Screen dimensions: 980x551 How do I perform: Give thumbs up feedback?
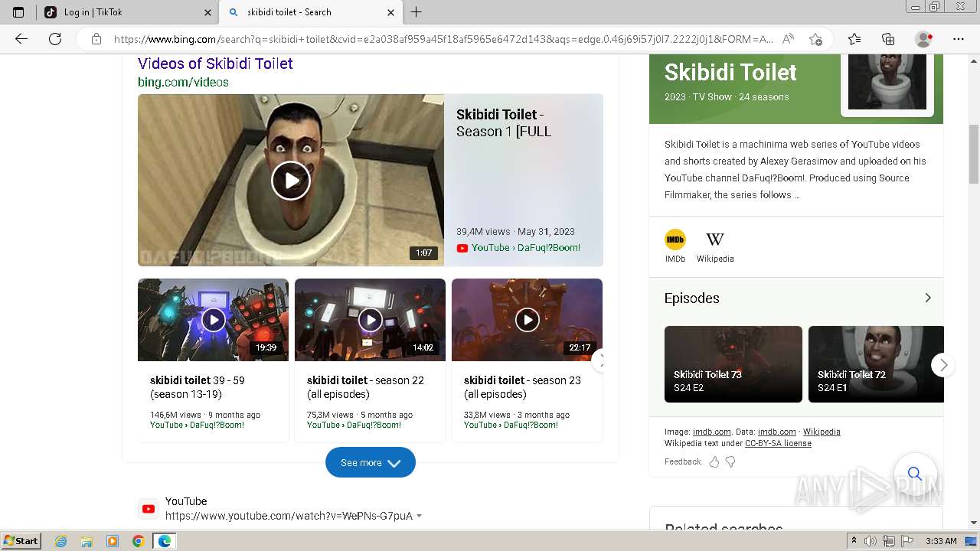point(714,461)
